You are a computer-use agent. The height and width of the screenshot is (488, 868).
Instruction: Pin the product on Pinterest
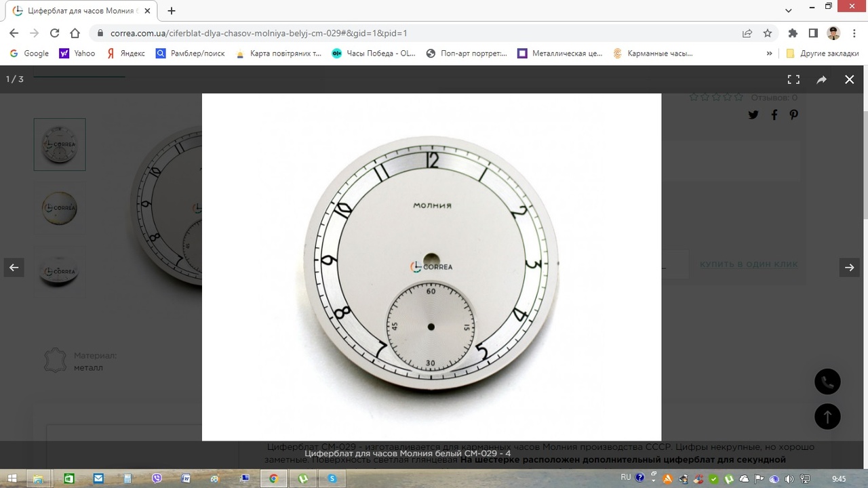coord(793,115)
